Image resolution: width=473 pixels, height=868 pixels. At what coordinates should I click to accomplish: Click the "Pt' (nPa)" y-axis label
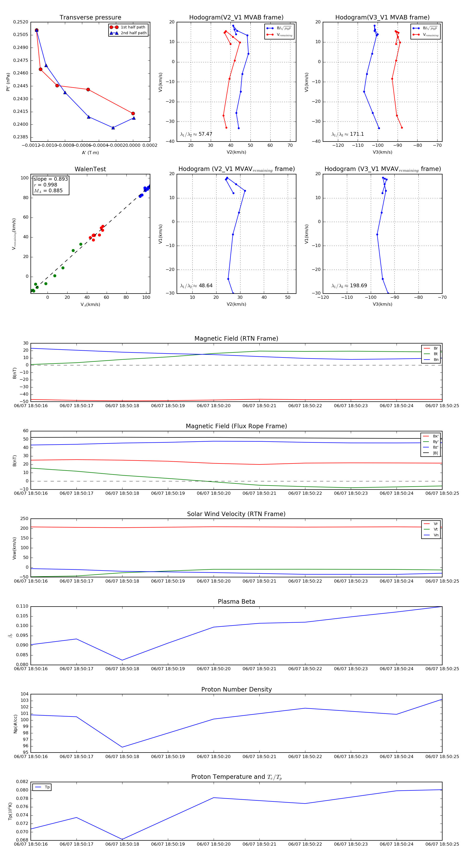point(8,82)
